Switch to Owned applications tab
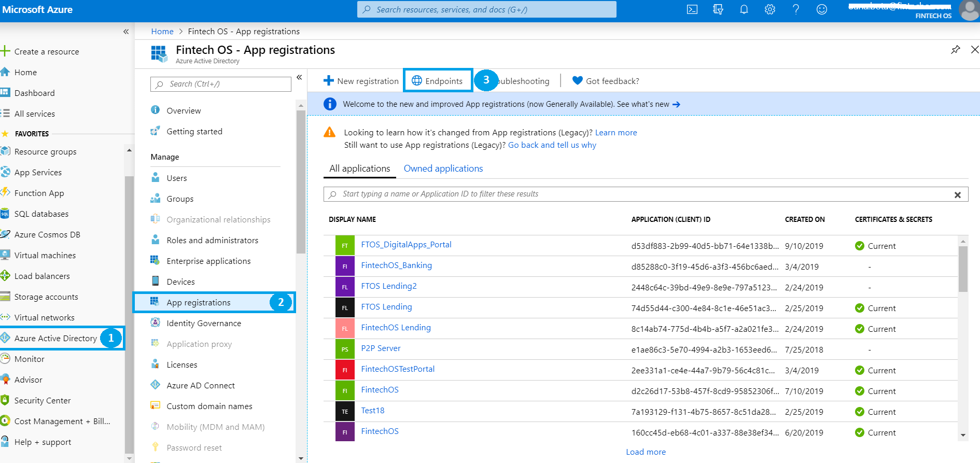 pyautogui.click(x=443, y=169)
